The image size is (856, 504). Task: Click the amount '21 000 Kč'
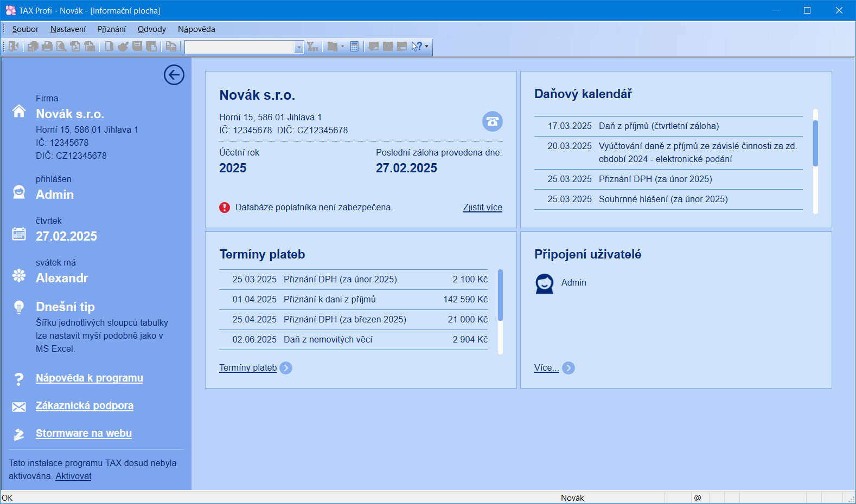click(468, 320)
